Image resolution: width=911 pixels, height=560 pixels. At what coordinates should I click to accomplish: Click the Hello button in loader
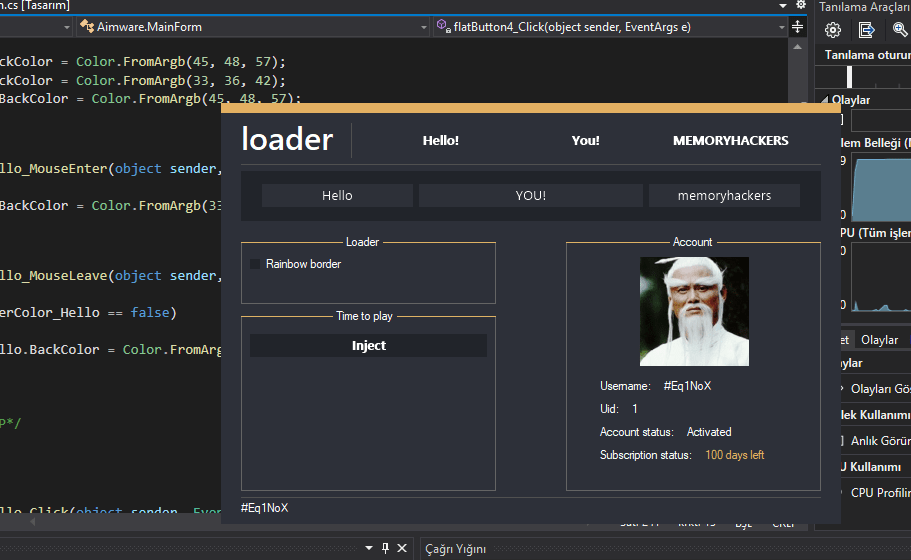click(x=337, y=196)
